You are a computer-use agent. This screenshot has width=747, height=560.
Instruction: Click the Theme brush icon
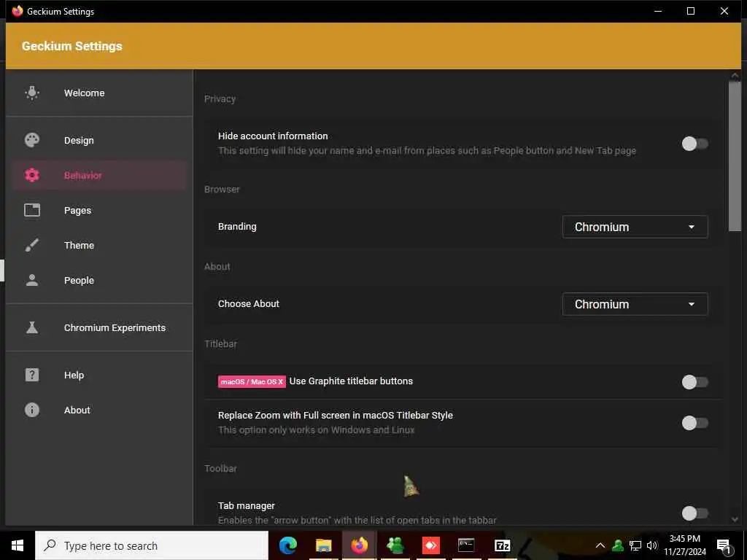point(32,245)
